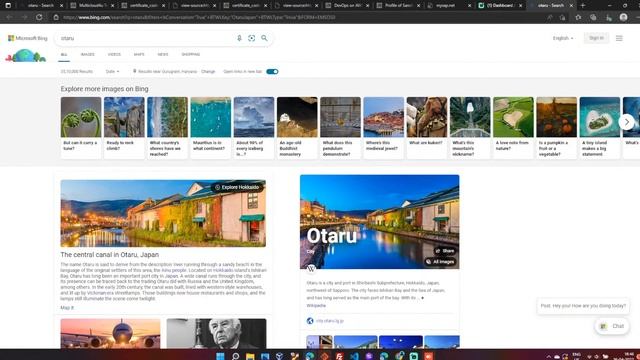Open pendulum image card

coord(340,127)
